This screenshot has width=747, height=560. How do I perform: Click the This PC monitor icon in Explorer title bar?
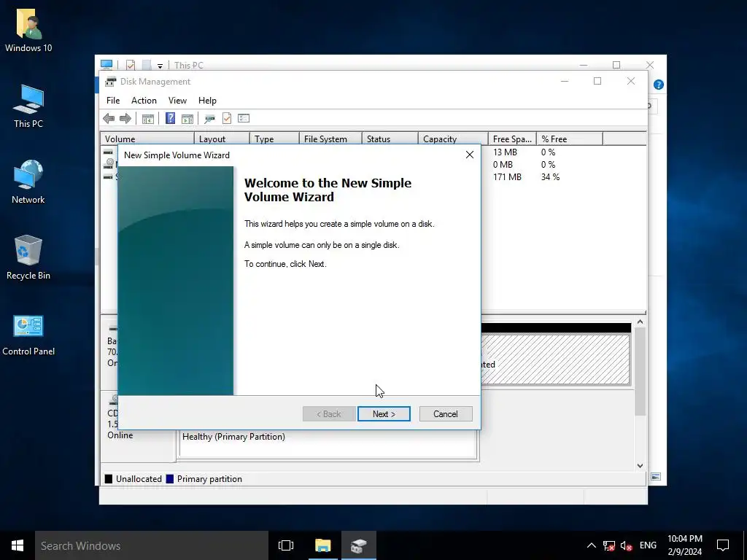coord(107,65)
